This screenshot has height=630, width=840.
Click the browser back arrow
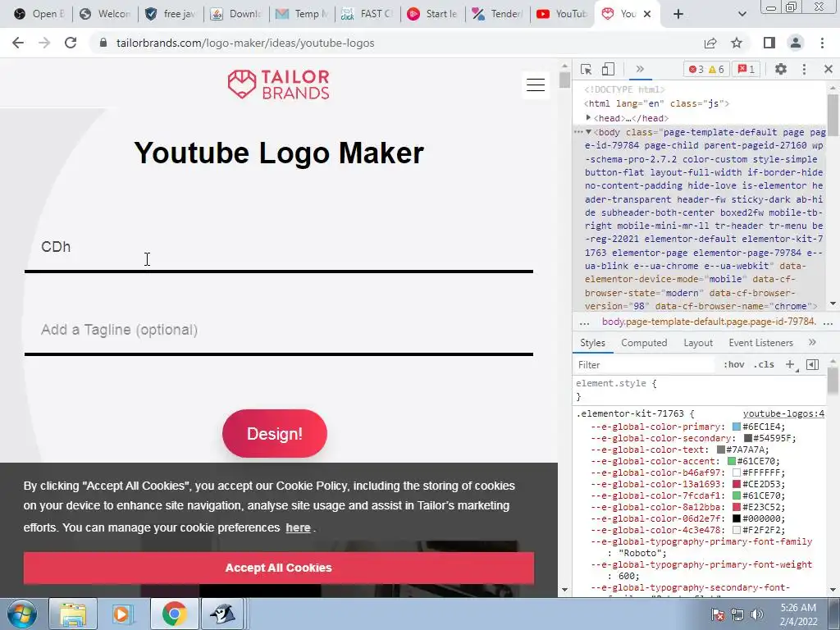pyautogui.click(x=18, y=43)
